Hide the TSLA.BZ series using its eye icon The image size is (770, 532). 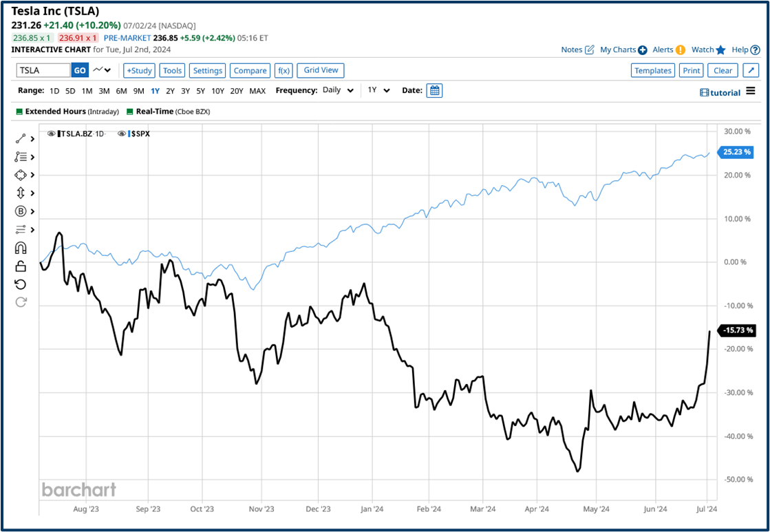(52, 134)
